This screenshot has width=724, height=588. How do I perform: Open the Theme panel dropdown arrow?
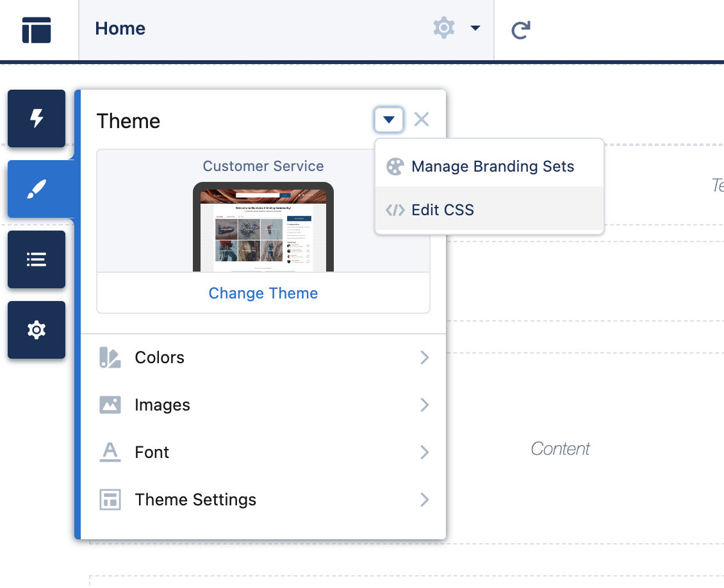tap(389, 119)
